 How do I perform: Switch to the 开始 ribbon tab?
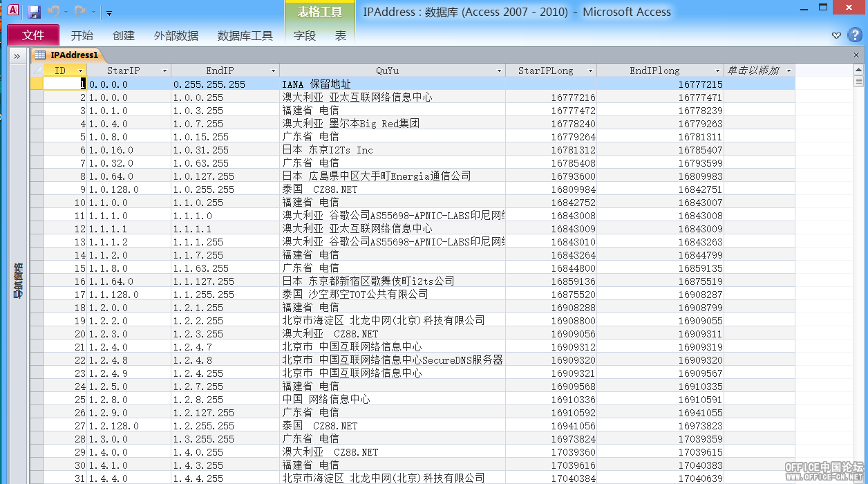pyautogui.click(x=82, y=36)
